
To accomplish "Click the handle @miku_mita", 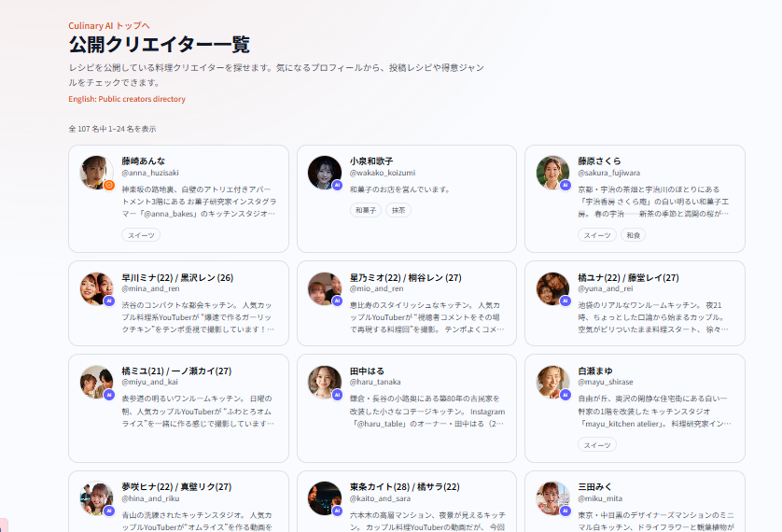I will click(x=600, y=498).
